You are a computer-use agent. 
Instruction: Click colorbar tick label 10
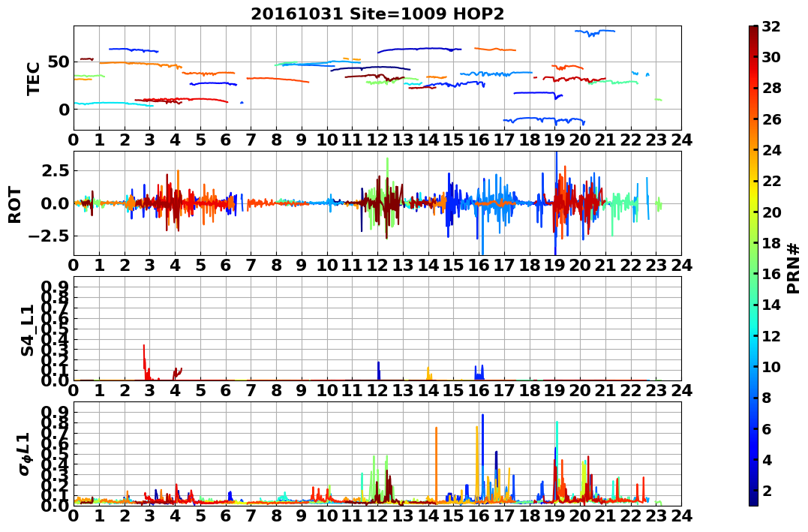pos(771,366)
